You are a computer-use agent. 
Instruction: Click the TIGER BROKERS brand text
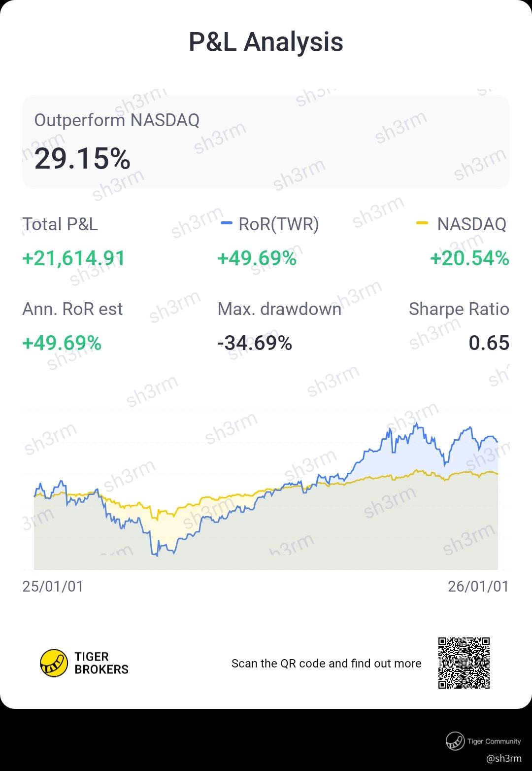(x=101, y=663)
